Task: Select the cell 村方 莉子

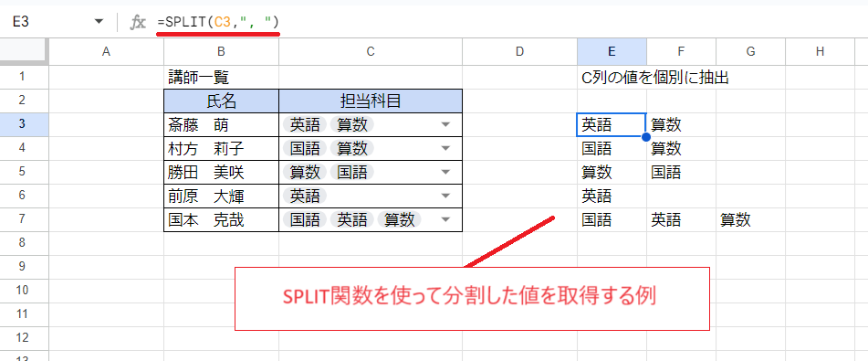Action: [x=222, y=149]
